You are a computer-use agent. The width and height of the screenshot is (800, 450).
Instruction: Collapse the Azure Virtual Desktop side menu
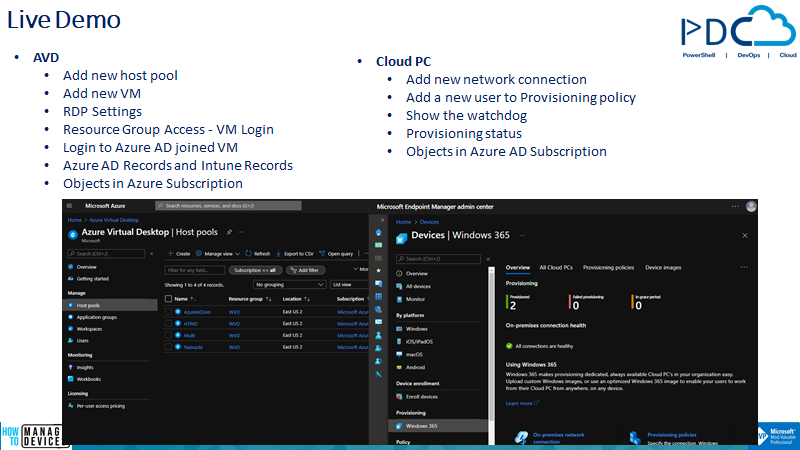tap(152, 254)
